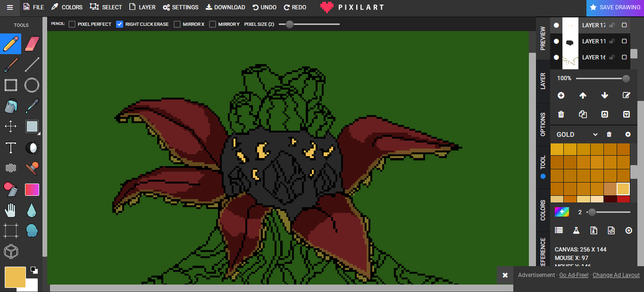644x292 pixels.
Task: Open the FILE menu
Action: [33, 7]
